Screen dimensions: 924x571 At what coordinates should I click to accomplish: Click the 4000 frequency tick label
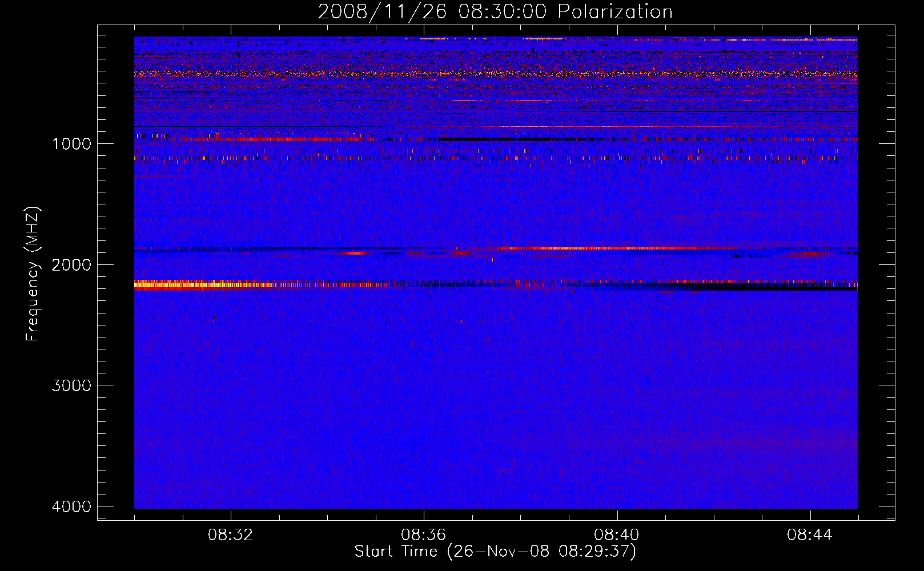pos(71,506)
